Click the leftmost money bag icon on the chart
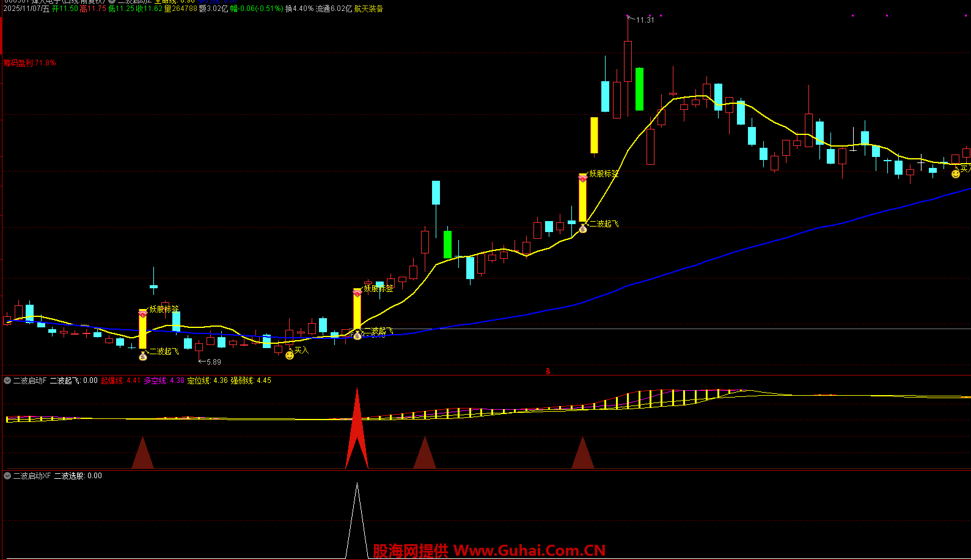 (143, 356)
